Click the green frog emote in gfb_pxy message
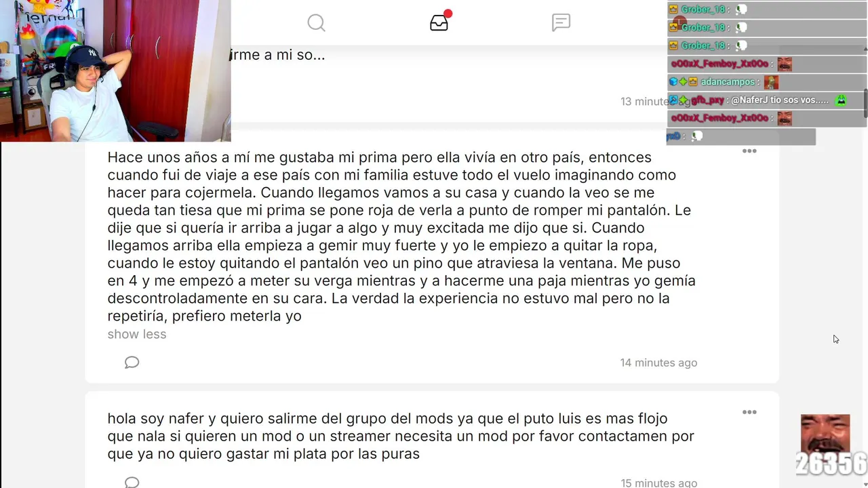 [841, 100]
